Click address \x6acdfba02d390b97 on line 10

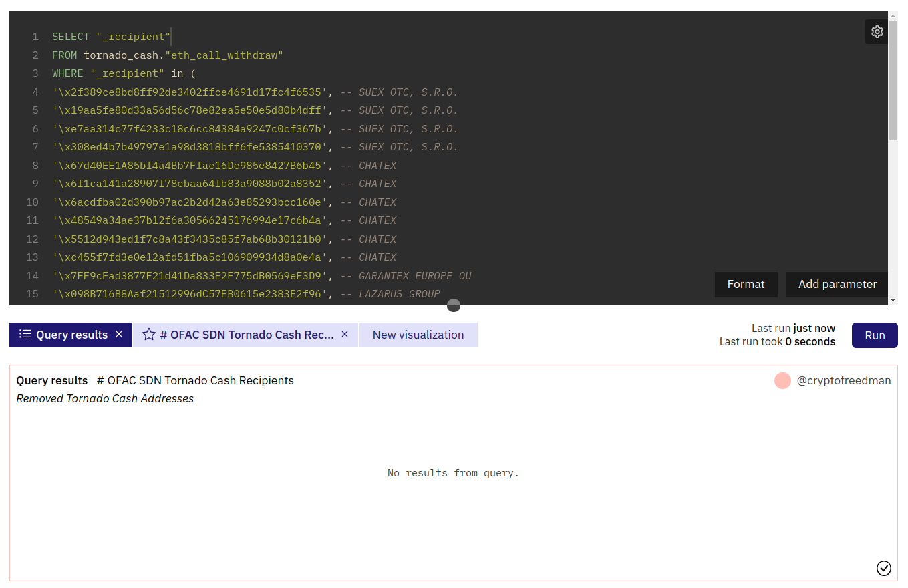[190, 202]
